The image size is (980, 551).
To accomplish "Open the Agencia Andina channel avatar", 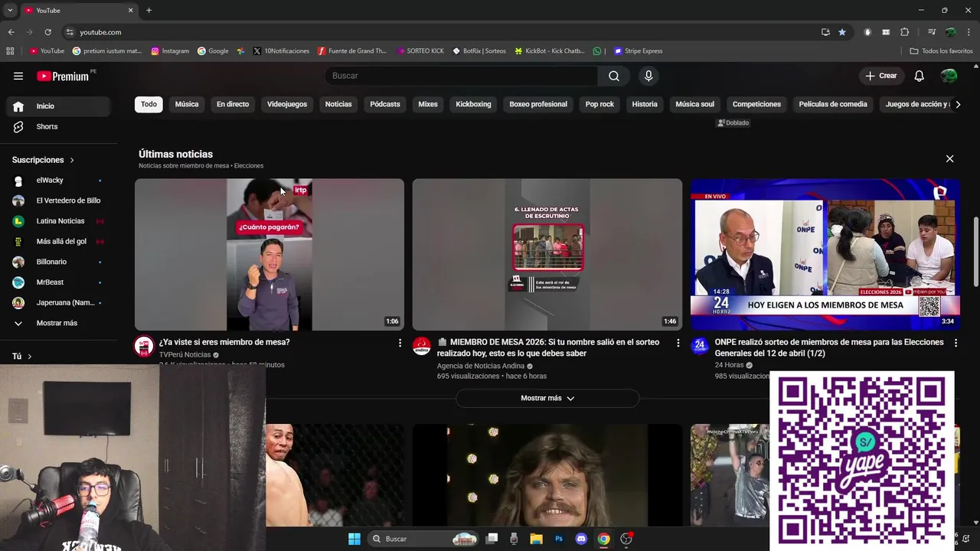I will click(422, 346).
